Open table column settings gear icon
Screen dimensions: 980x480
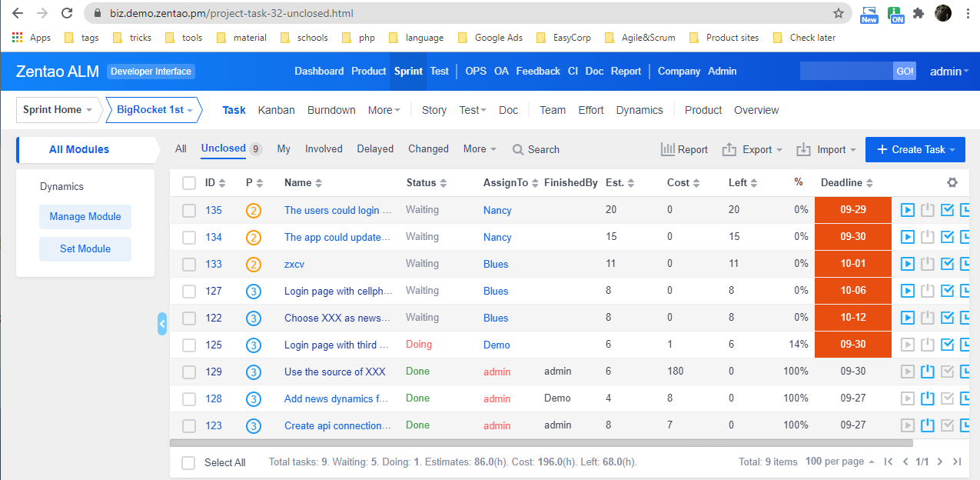tap(952, 183)
